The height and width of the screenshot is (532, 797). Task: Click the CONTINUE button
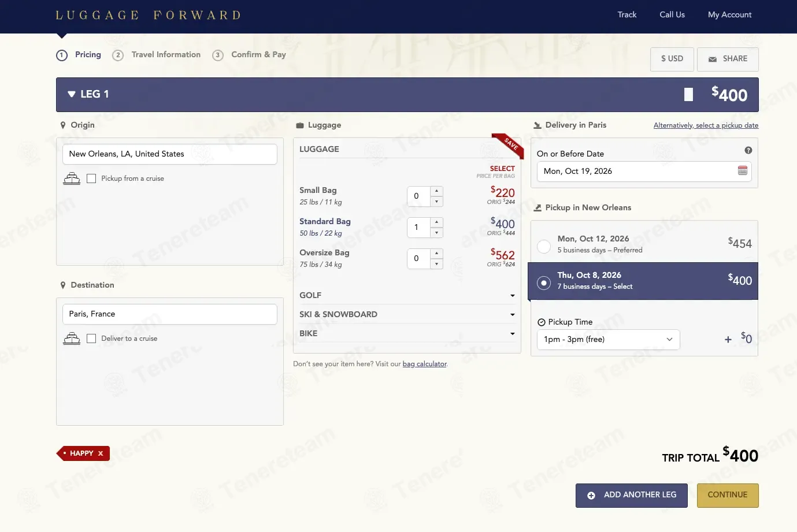(x=728, y=496)
